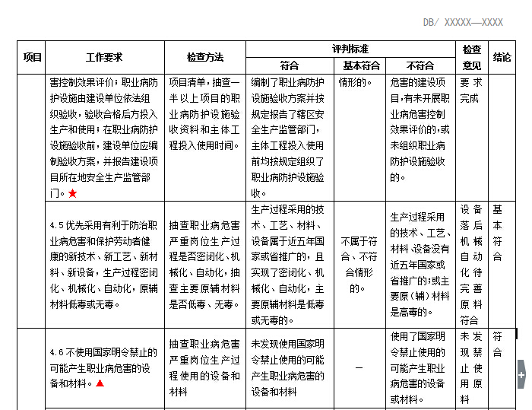Viewport: 532px width, 410px height.
Task: Select the 基本符合 sub-header cell
Action: click(360, 65)
